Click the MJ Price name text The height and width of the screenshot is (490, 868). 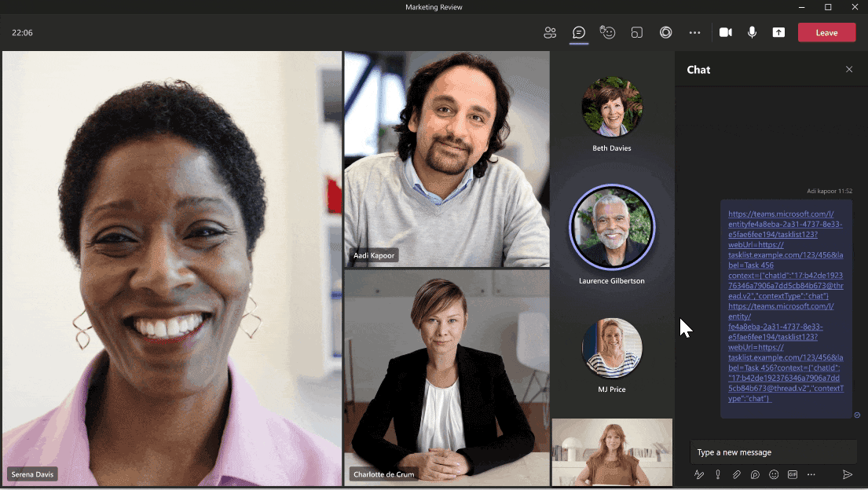click(x=612, y=389)
